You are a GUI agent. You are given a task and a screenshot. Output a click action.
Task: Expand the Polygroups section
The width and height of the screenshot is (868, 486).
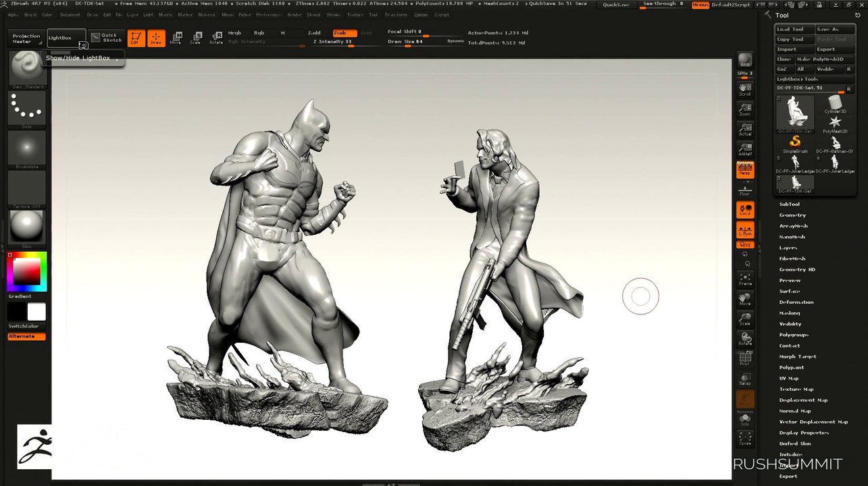[794, 334]
